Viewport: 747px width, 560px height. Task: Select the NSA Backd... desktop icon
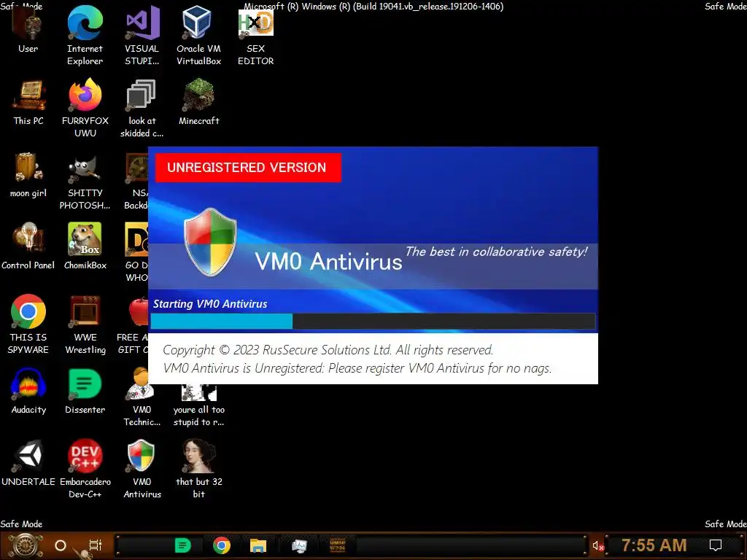pos(136,181)
